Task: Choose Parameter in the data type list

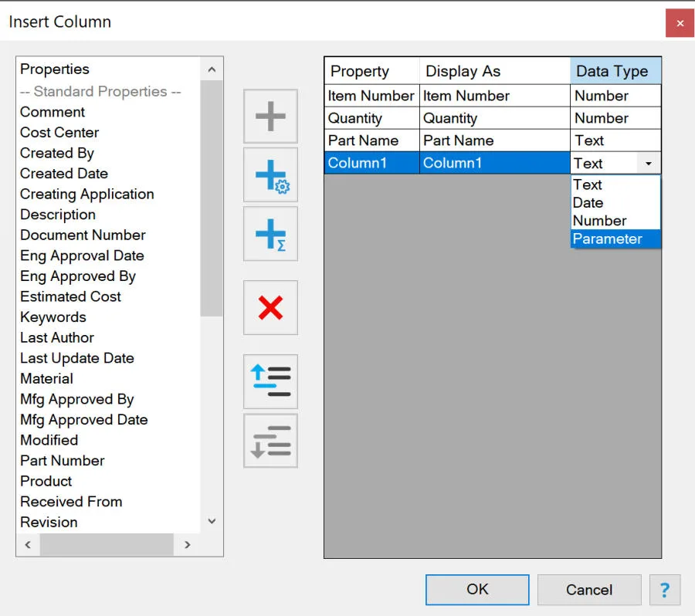Action: 615,239
